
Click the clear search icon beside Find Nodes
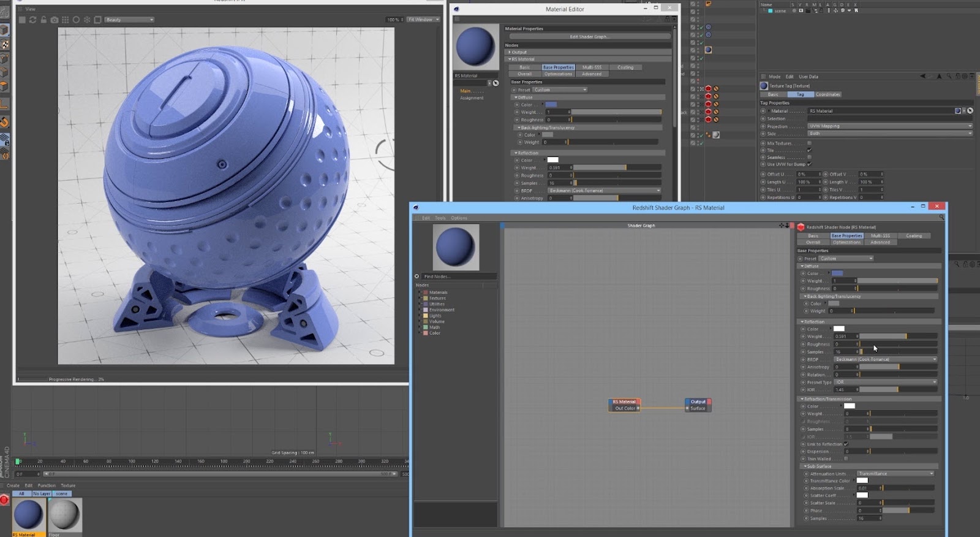(417, 276)
